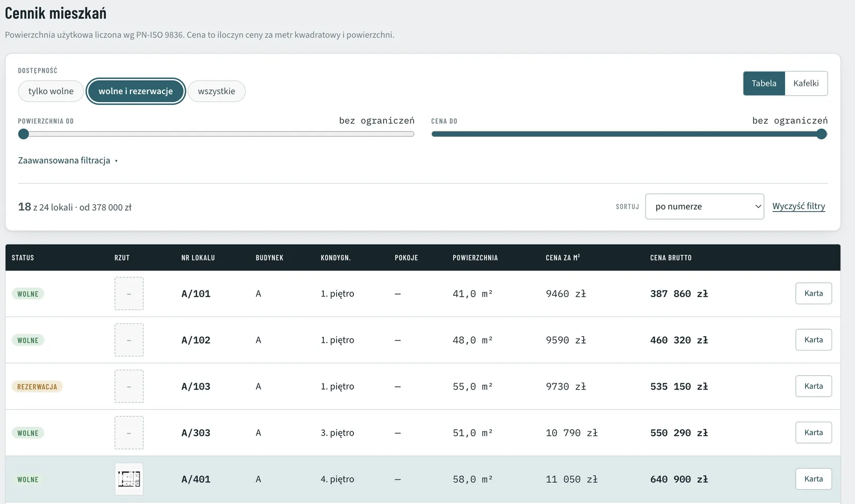This screenshot has width=855, height=504.
Task: Switch to Tabela view
Action: [x=764, y=83]
